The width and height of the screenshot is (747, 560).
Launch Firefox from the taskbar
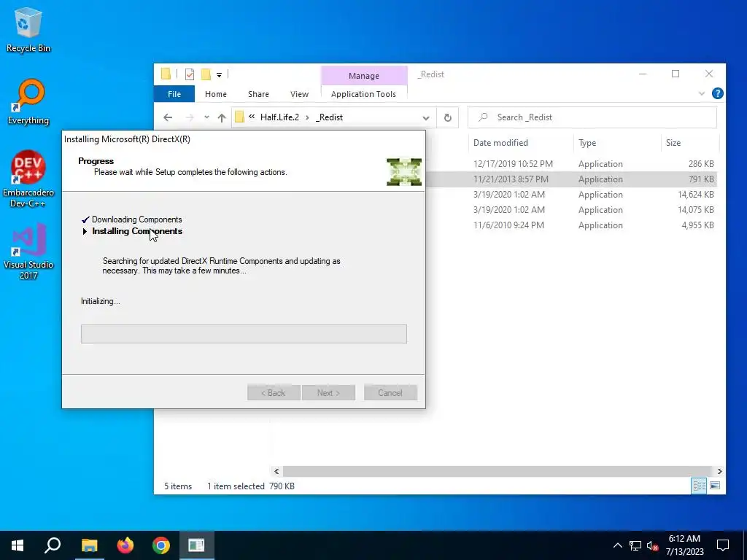[125, 545]
